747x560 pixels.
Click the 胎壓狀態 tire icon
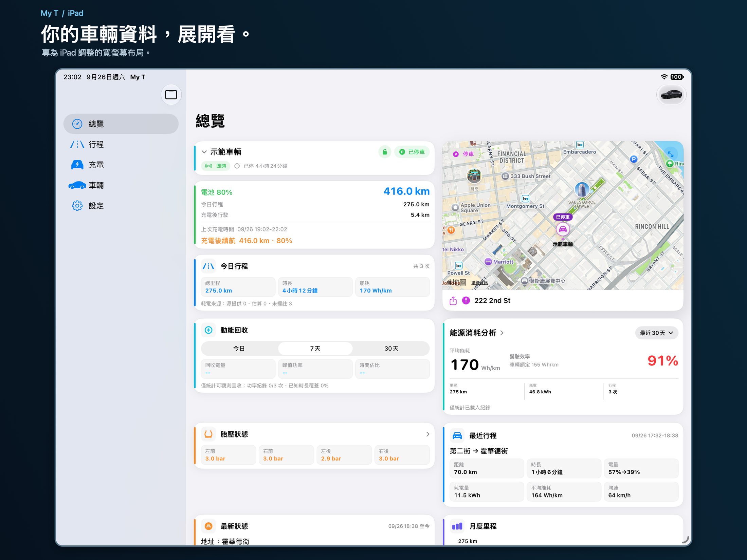click(208, 434)
